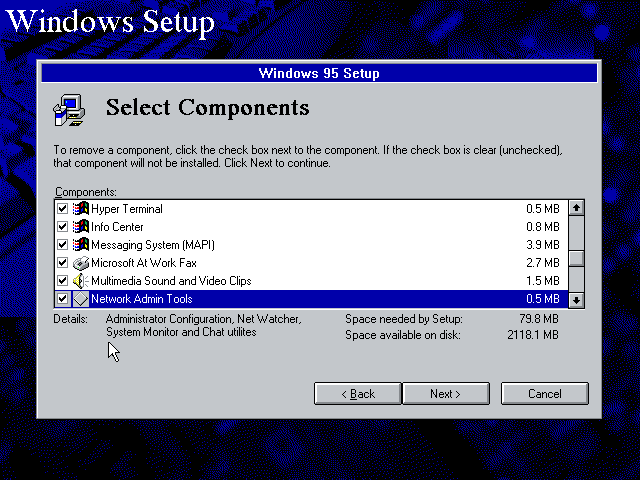
Task: Click the Hyper Terminal Windows flag icon
Action: 81,209
